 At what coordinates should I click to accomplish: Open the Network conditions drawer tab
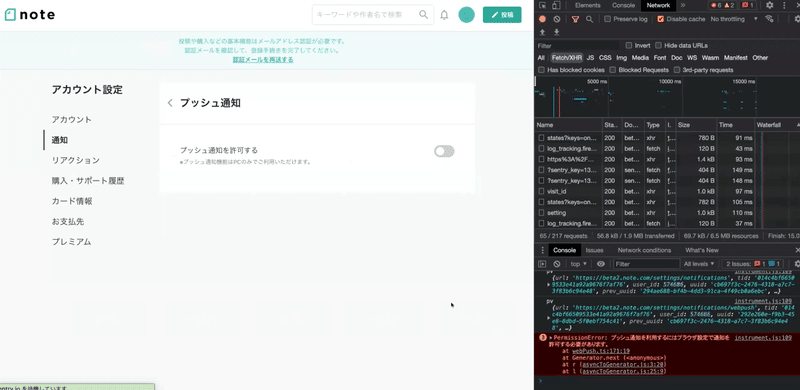point(644,250)
